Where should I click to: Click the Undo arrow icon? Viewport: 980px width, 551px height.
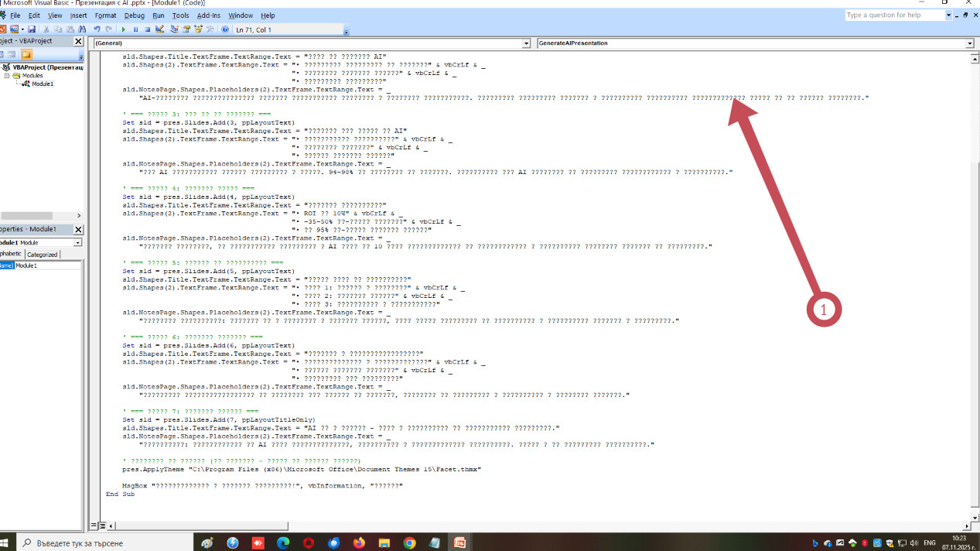[97, 29]
